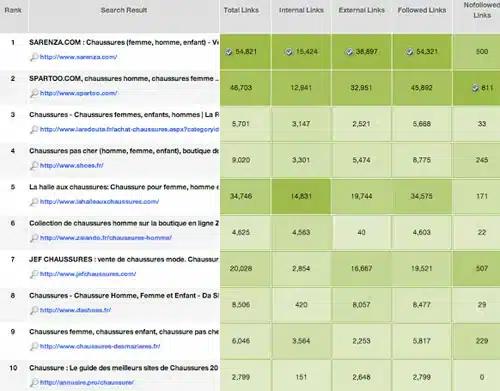Click the check badge next to 15,424 internal links
500x391 pixels.
[289, 52]
